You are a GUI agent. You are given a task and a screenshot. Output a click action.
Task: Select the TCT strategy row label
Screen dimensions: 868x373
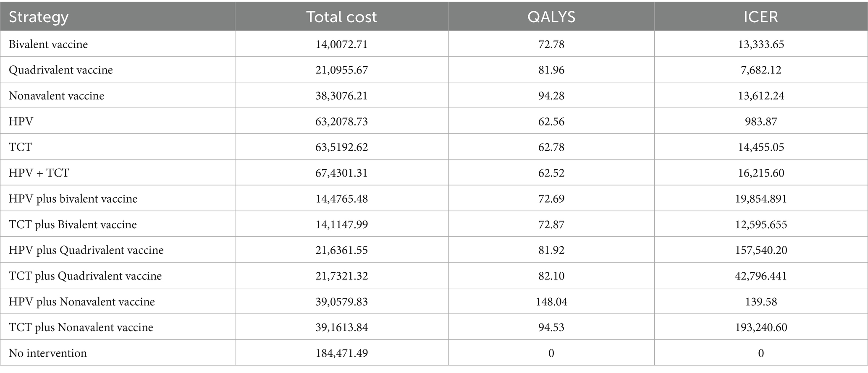20,147
